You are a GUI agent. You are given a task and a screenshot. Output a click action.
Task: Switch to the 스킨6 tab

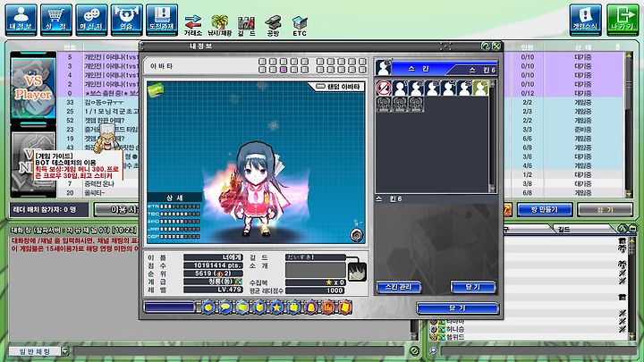pyautogui.click(x=477, y=71)
